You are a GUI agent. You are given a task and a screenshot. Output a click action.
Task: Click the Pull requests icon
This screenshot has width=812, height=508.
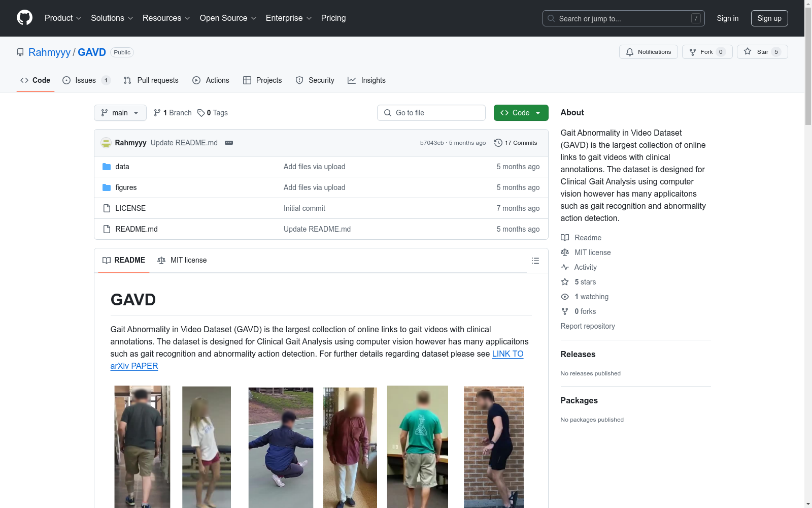(127, 80)
